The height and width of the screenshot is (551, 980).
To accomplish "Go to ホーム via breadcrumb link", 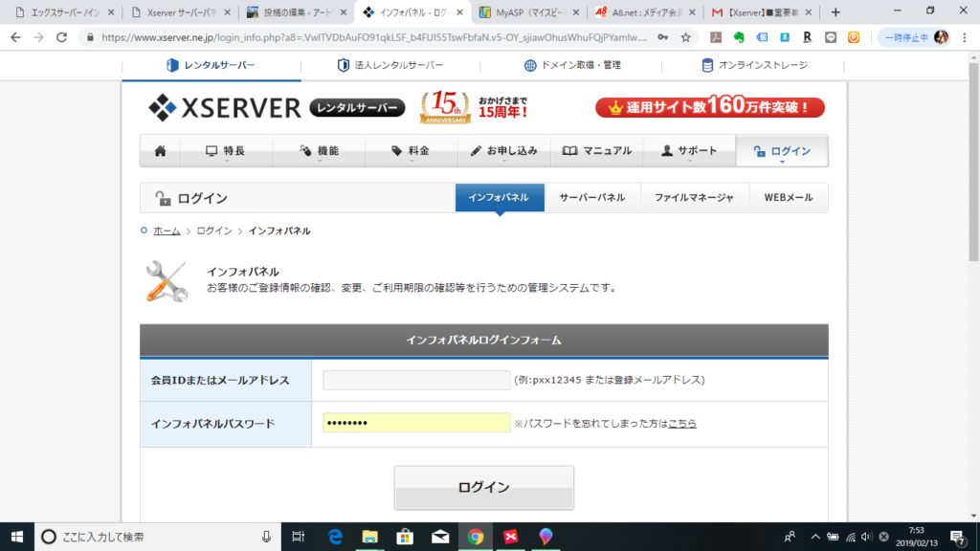I will pos(167,231).
